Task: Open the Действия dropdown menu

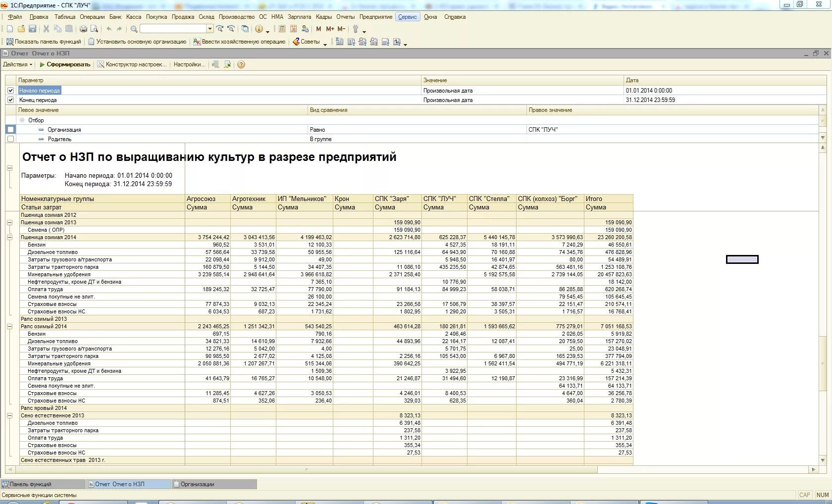Action: coord(17,64)
